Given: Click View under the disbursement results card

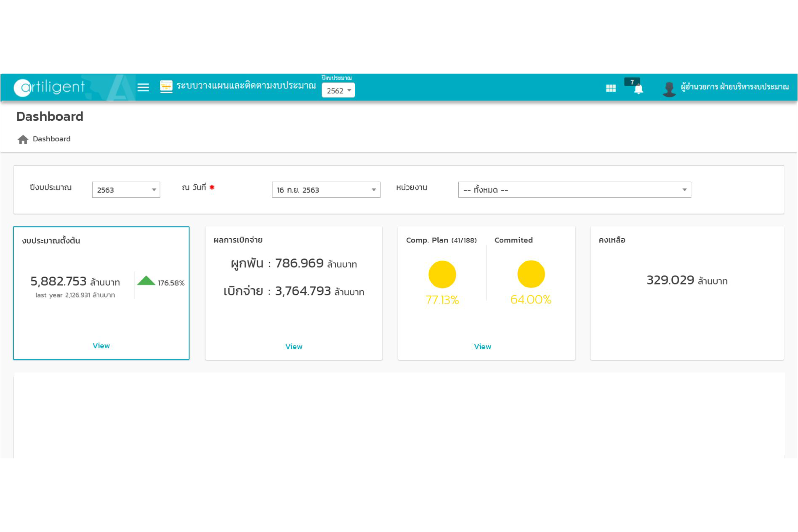Looking at the screenshot, I should click(x=293, y=347).
